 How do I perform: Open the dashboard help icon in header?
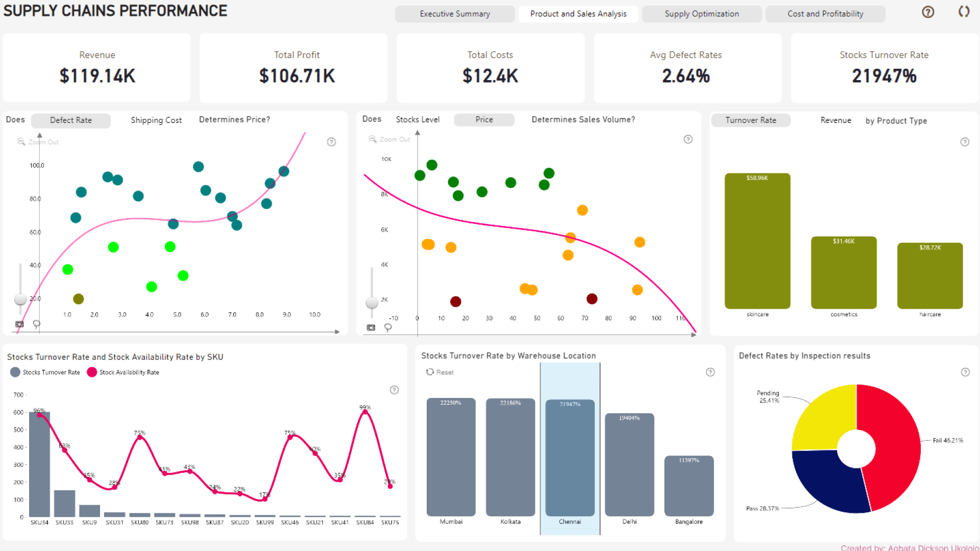tap(927, 12)
